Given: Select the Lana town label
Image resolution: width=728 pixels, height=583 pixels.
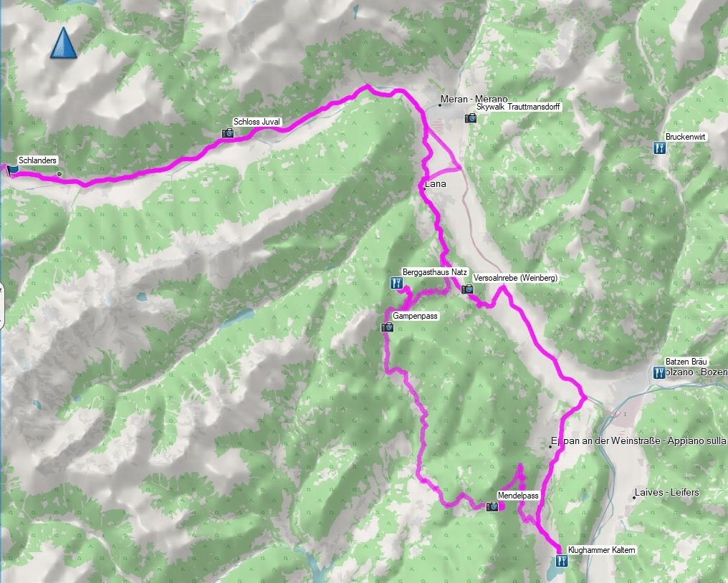Looking at the screenshot, I should tap(436, 184).
